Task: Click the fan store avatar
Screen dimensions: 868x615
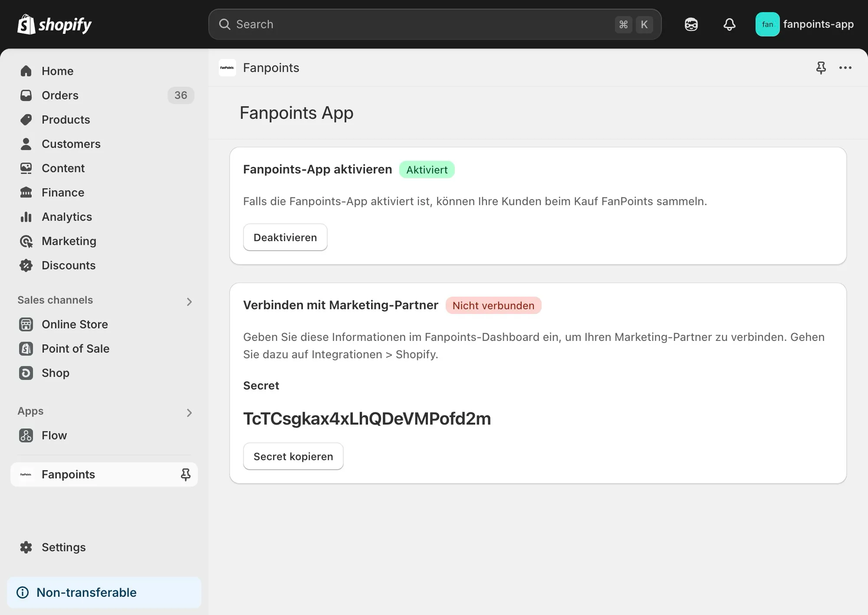Action: 767,24
